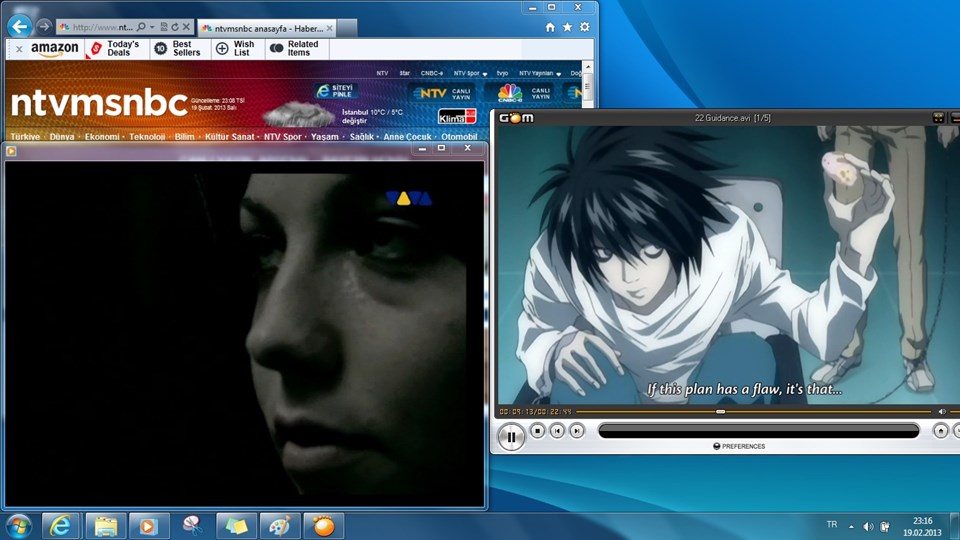Open the Dünya news section
This screenshot has width=960, height=540.
point(62,137)
